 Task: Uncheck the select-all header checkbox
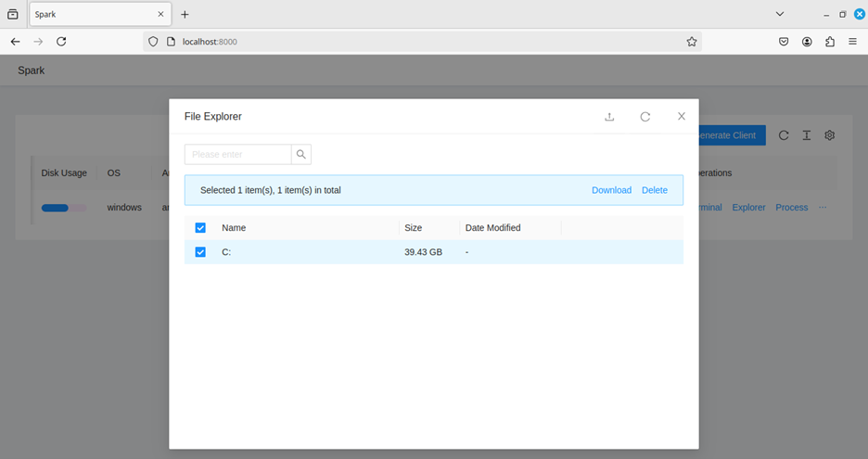200,228
